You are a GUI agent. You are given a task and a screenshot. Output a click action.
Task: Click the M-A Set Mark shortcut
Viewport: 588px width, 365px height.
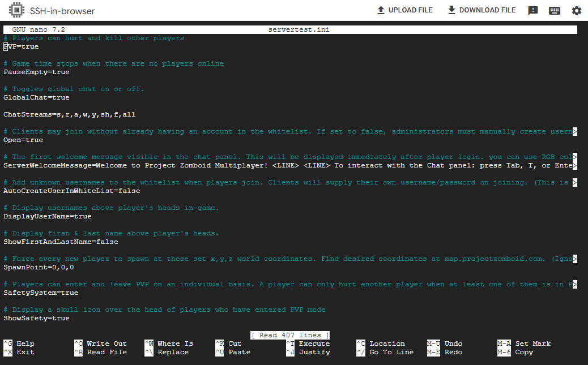click(524, 343)
